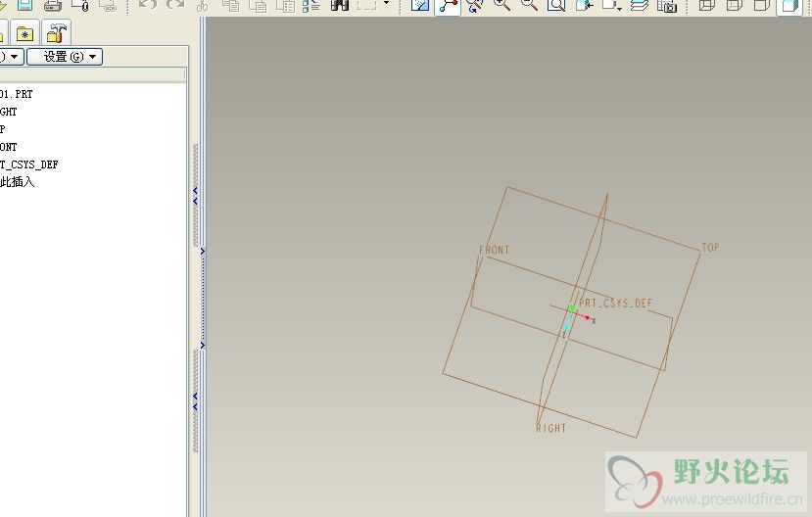The height and width of the screenshot is (517, 812).
Task: Click the Paste Special icon
Action: [285, 5]
